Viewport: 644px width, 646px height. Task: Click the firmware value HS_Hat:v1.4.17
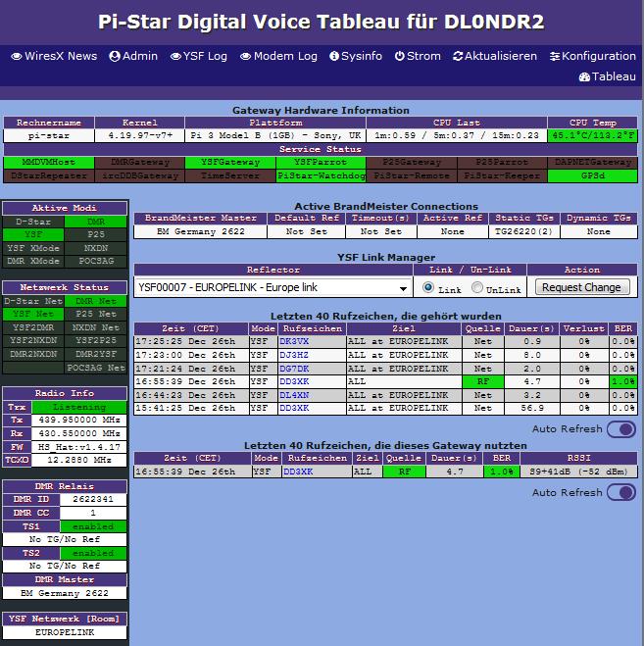[x=79, y=447]
